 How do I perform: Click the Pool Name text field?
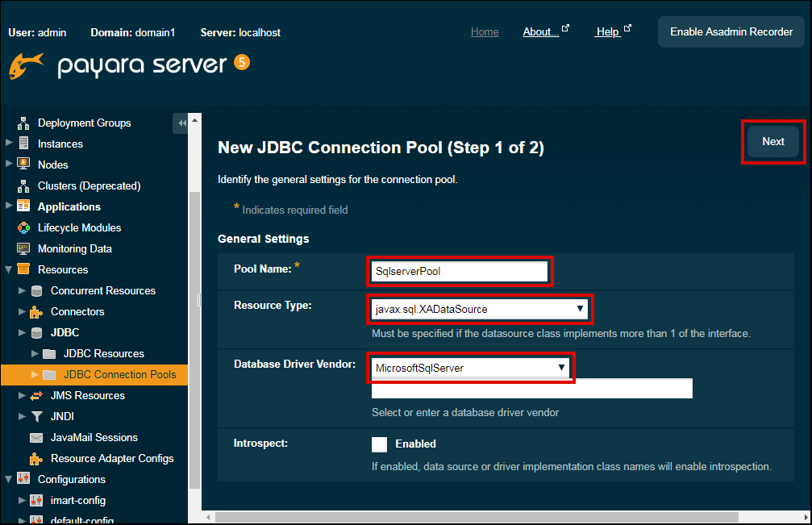point(460,272)
